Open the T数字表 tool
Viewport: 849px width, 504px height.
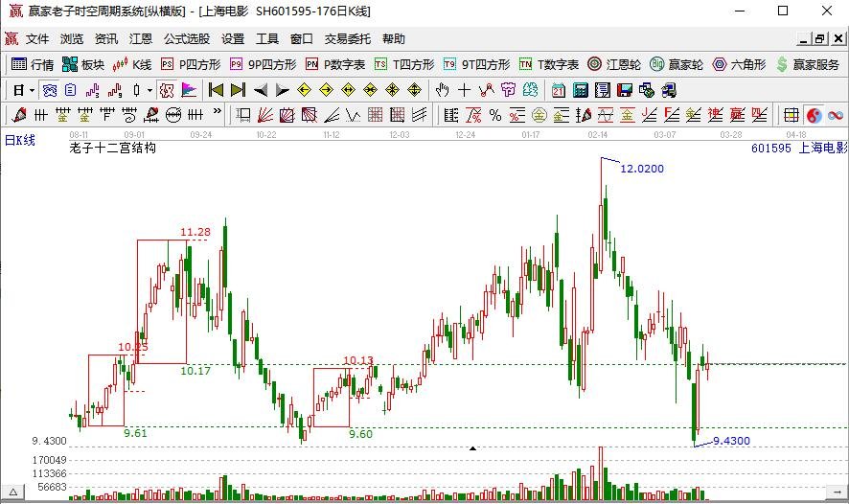pos(549,64)
